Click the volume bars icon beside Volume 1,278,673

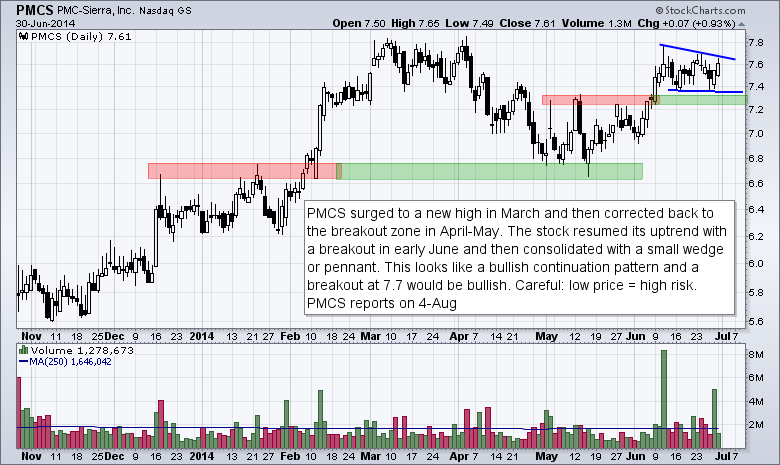(23, 350)
